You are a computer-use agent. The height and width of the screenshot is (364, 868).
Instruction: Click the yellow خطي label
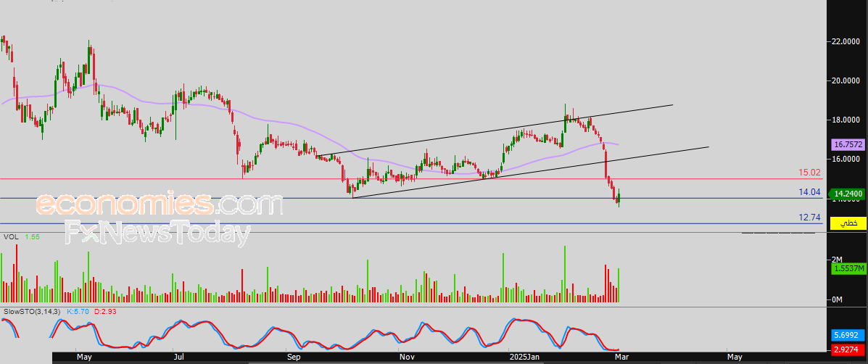pyautogui.click(x=848, y=223)
